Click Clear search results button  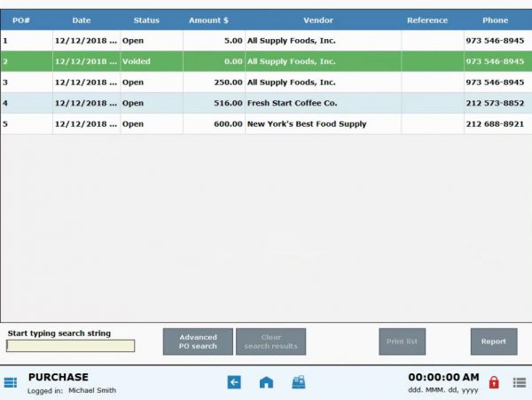270,341
